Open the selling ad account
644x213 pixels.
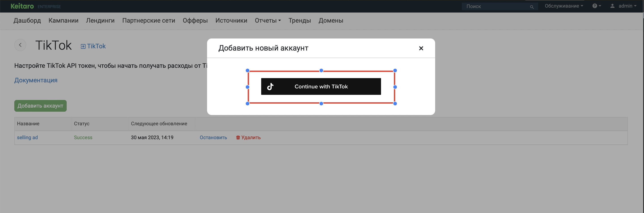(x=27, y=138)
